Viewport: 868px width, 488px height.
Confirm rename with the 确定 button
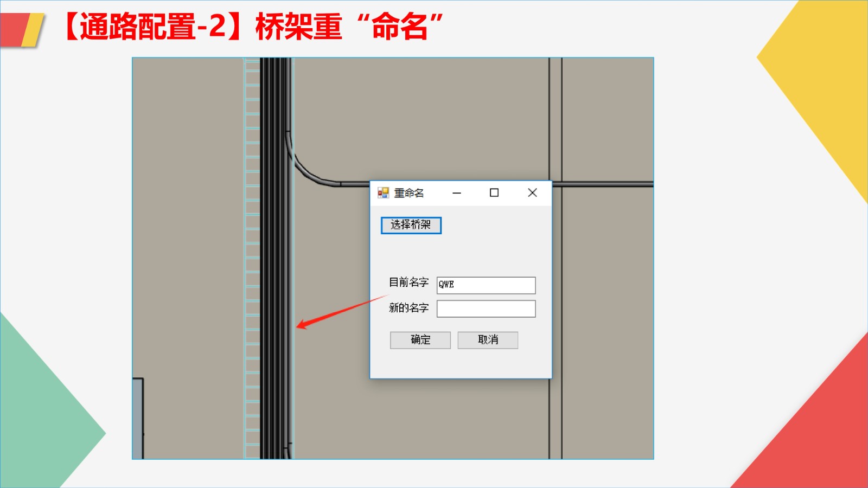[x=420, y=340]
